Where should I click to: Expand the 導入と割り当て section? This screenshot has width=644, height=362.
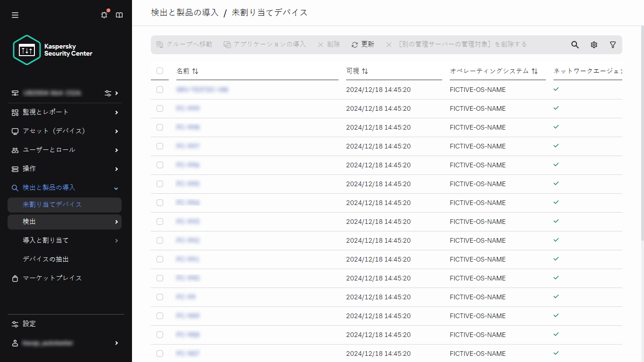(x=45, y=240)
